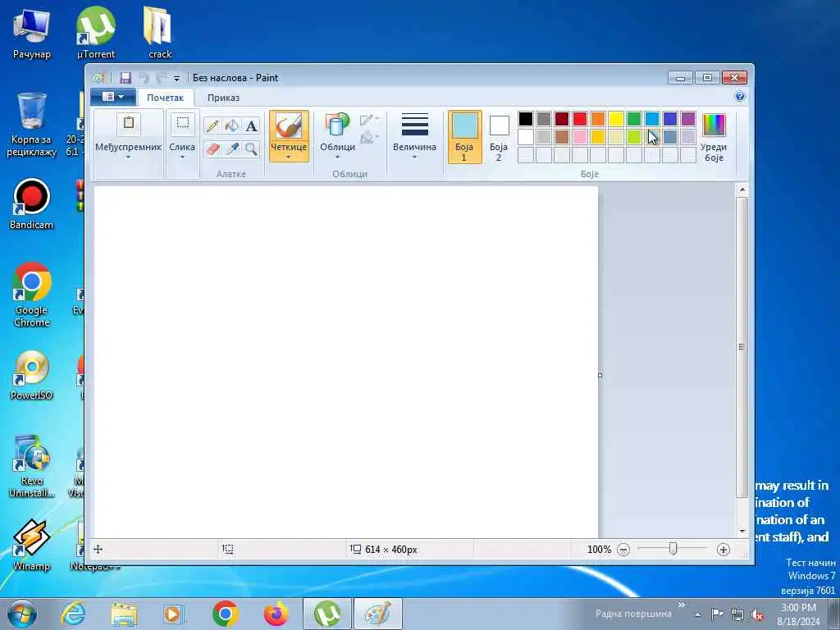Pick the green color swatch
This screenshot has width=840, height=630.
[634, 118]
